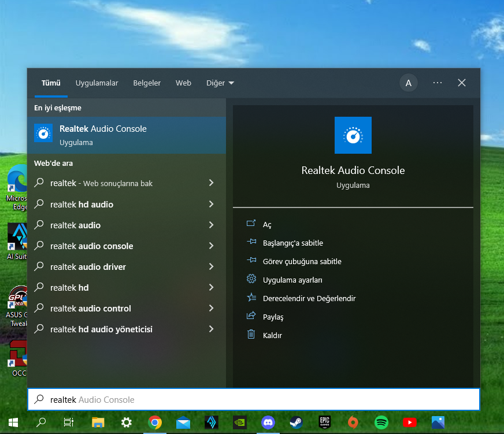The width and height of the screenshot is (504, 434).
Task: Click the Kaldır trash icon
Action: point(251,335)
